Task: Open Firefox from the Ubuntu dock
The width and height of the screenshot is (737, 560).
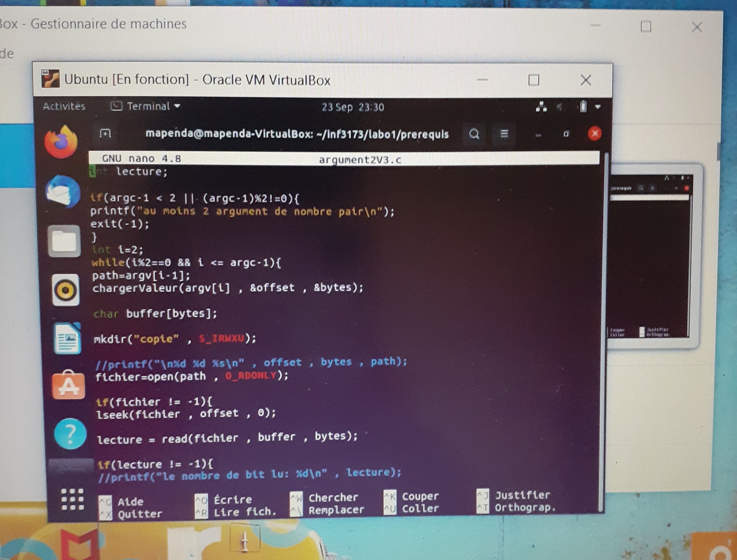Action: [x=61, y=142]
